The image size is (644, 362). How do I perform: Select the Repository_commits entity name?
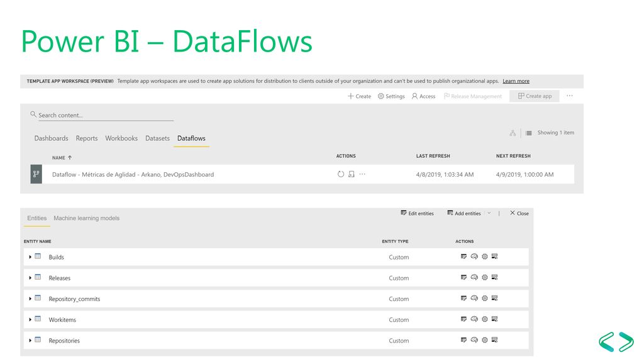pos(74,299)
